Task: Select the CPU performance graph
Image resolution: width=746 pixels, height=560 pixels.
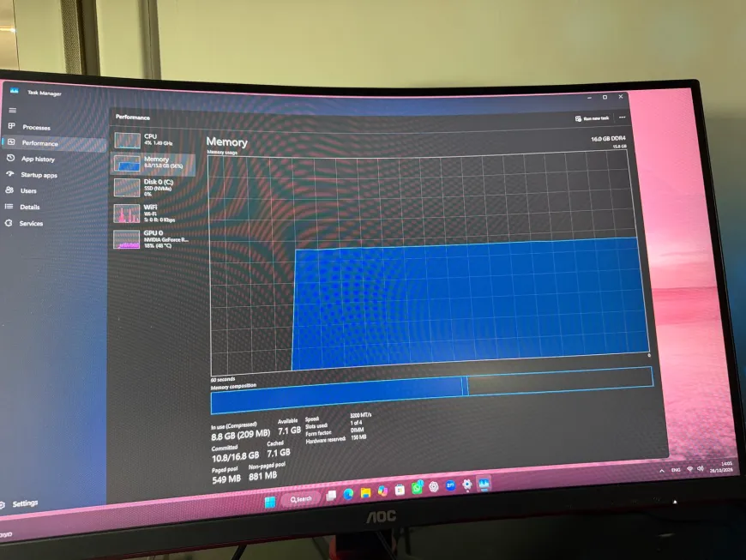Action: [153, 140]
